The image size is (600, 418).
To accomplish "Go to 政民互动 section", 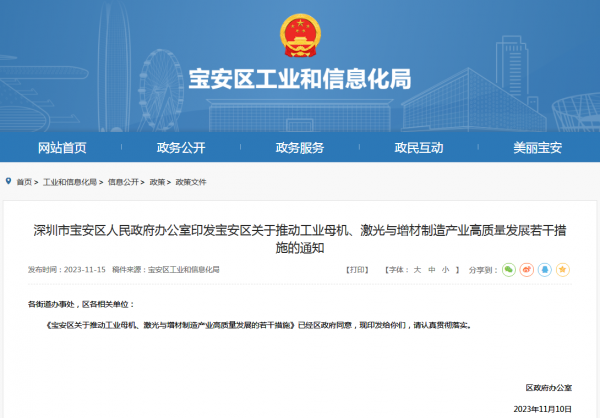I will coord(419,148).
